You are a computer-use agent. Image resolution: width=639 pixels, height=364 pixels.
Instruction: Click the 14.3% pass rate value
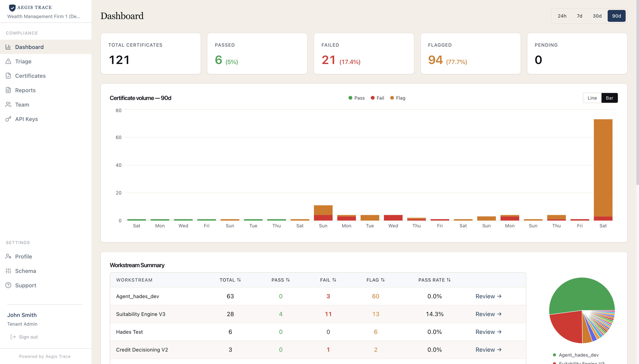click(435, 314)
